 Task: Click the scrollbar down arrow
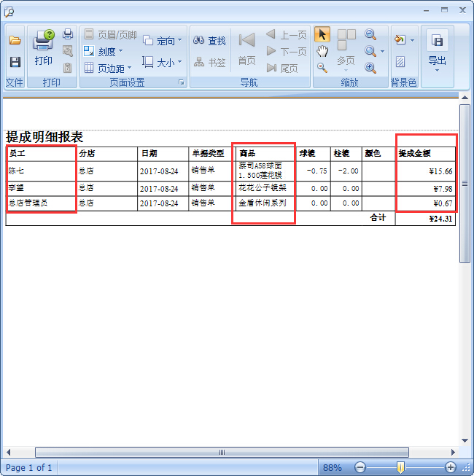[x=465, y=440]
